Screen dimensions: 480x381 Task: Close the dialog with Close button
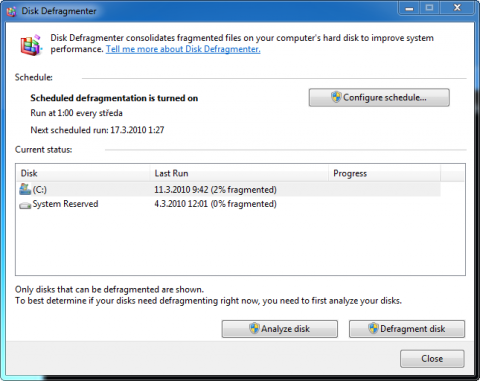pos(432,359)
